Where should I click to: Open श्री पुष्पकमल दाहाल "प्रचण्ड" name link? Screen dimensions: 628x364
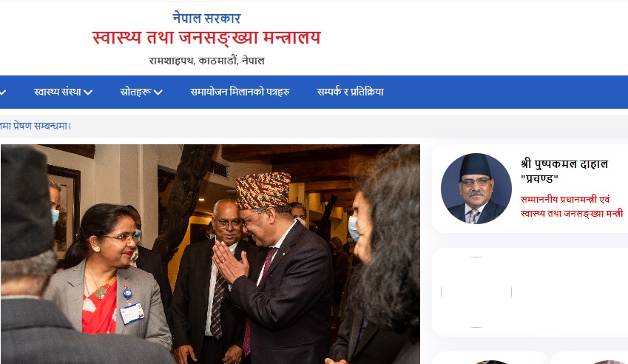tap(564, 171)
